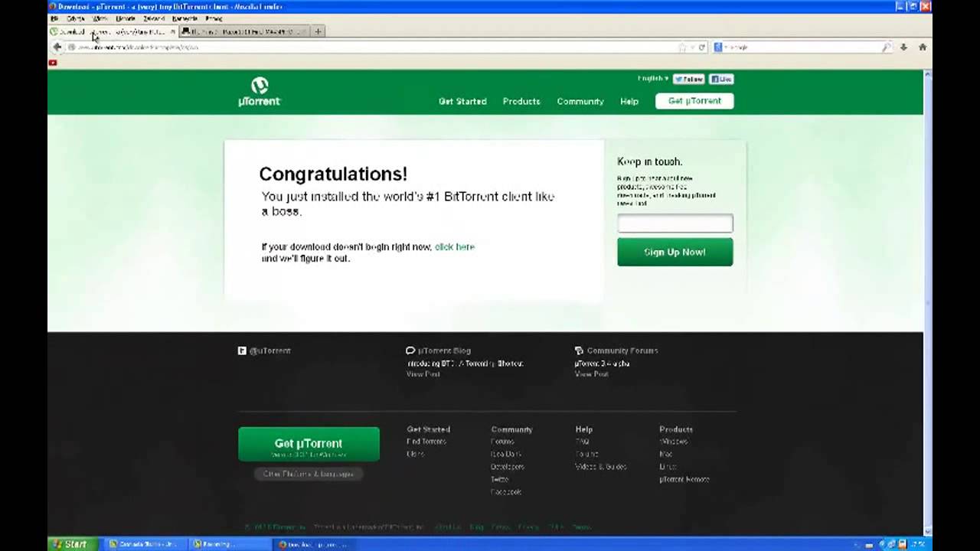The width and height of the screenshot is (980, 551).
Task: Open Help in site navigation
Action: pos(629,101)
